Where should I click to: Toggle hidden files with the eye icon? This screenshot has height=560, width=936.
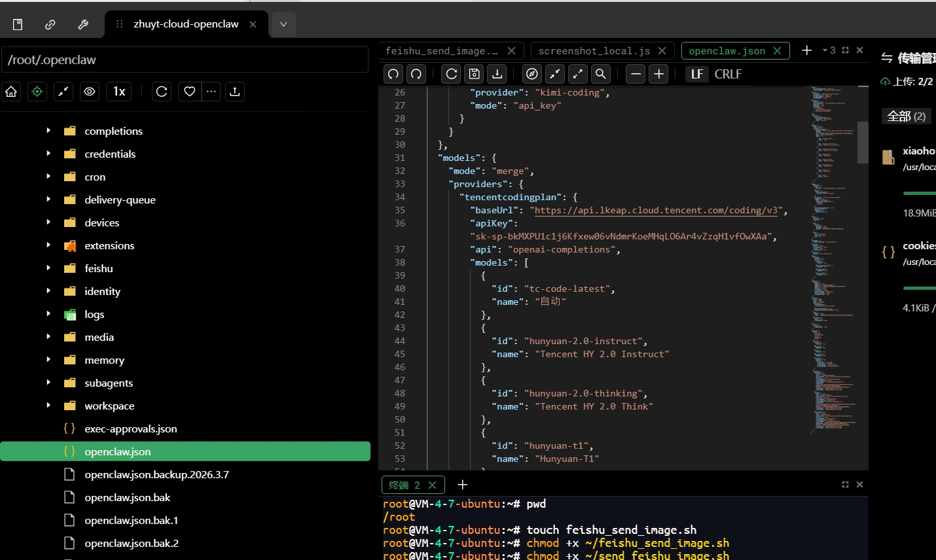pyautogui.click(x=90, y=92)
